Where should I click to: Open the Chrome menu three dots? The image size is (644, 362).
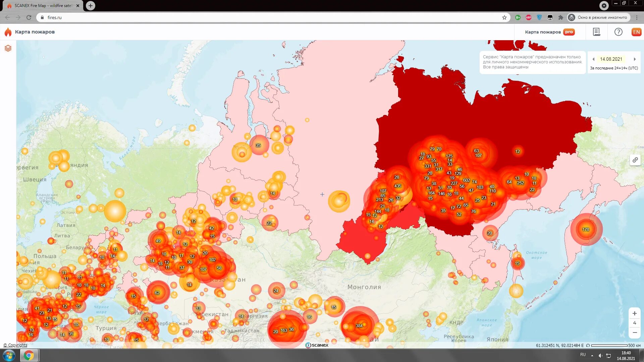click(x=637, y=17)
